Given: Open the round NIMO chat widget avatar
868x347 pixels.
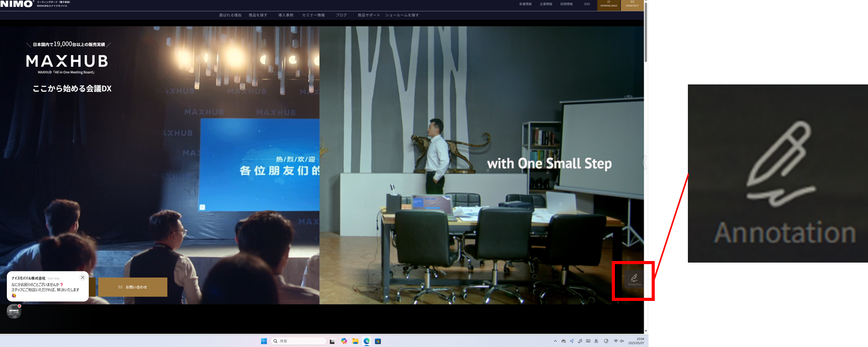Looking at the screenshot, I should click(14, 311).
